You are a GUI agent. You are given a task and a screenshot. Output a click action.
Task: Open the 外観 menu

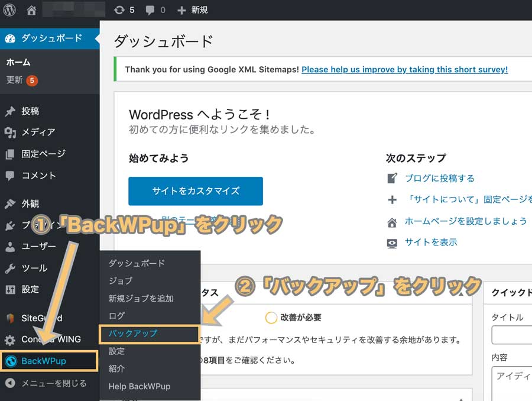point(30,203)
